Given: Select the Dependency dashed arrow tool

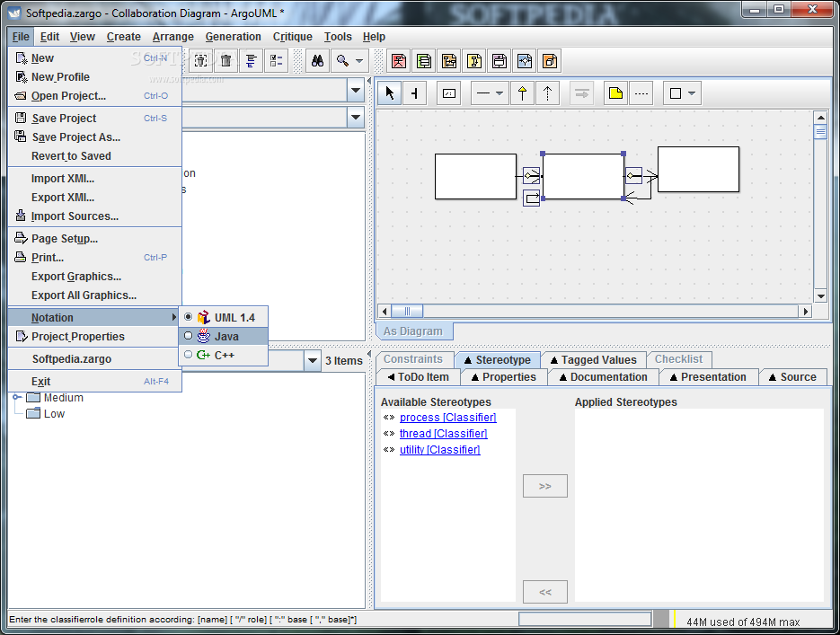Looking at the screenshot, I should pyautogui.click(x=547, y=93).
